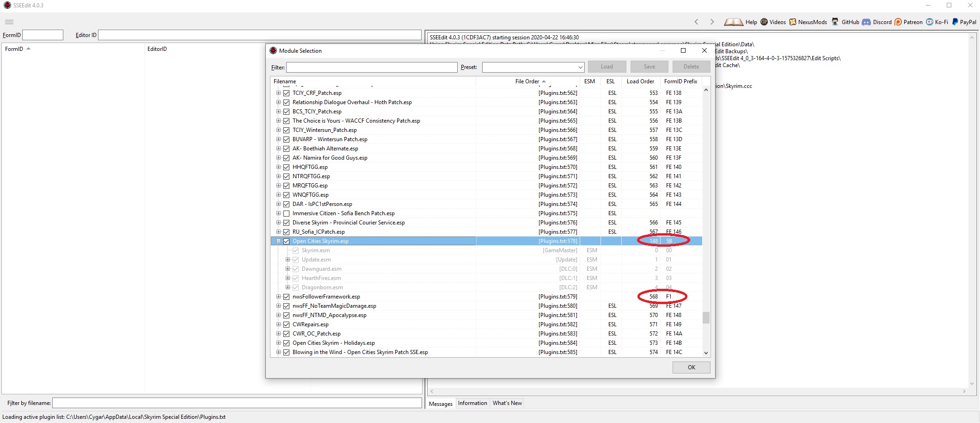Screen dimensions: 980x423
Task: Open the hamburger menu in the top left
Action: tap(9, 22)
